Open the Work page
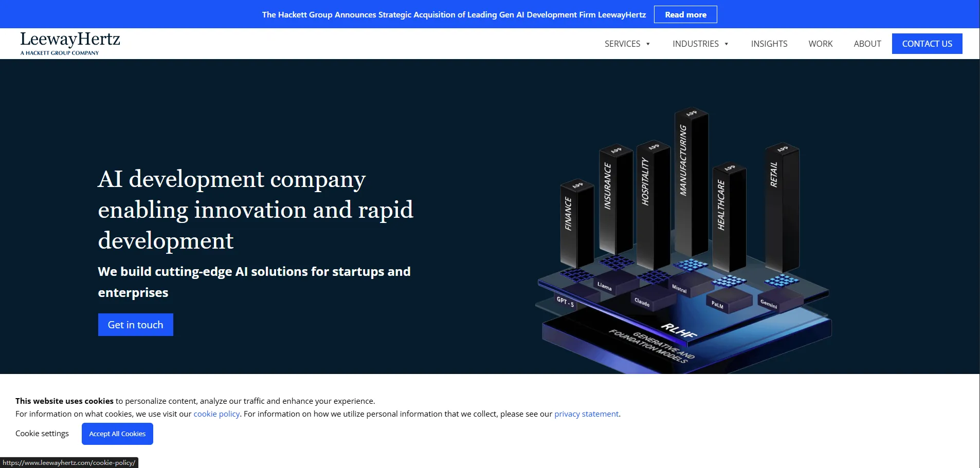Screen dimensions: 980x468 click(820, 44)
